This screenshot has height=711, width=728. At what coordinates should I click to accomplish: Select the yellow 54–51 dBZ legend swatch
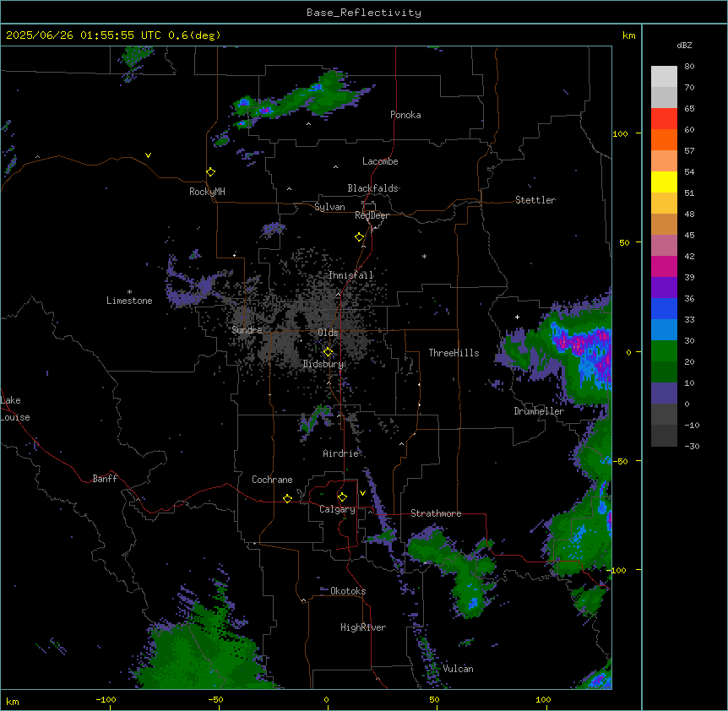(x=664, y=182)
